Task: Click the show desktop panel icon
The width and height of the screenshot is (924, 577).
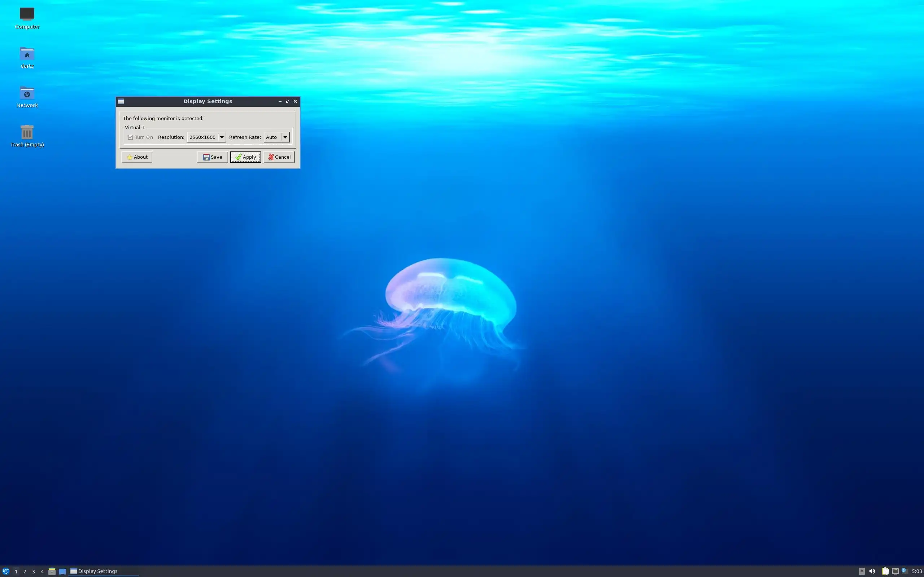Action: 62,571
